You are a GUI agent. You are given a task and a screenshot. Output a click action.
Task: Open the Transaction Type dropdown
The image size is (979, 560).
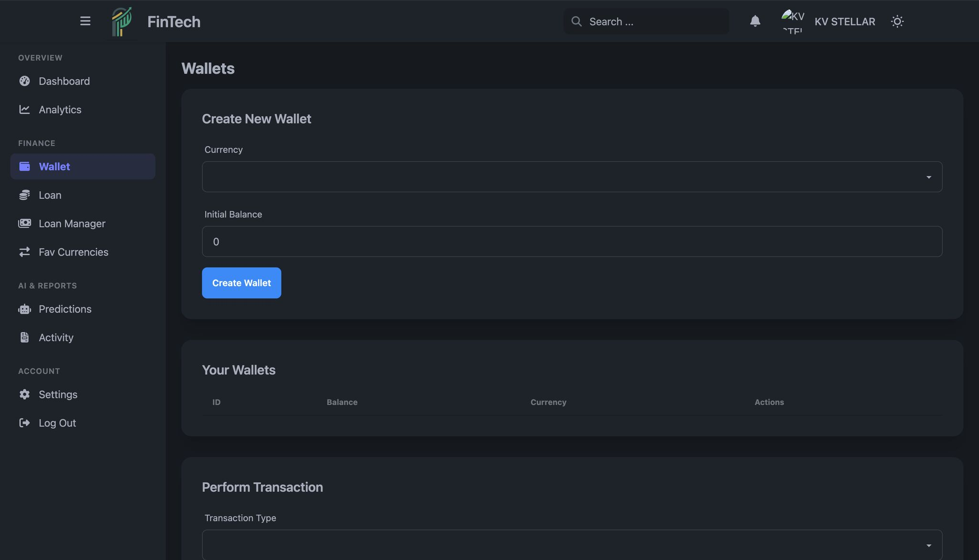(572, 545)
